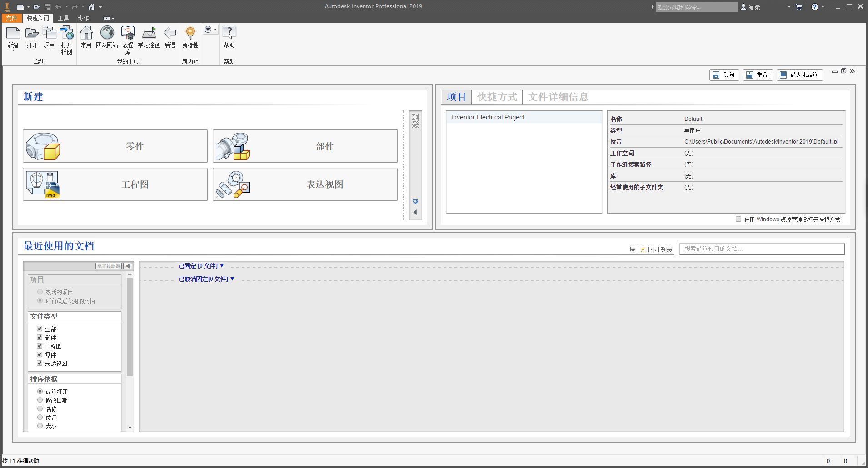The height and width of the screenshot is (468, 868).
Task: Click the 搜索最近使用的文档 search box
Action: click(762, 249)
